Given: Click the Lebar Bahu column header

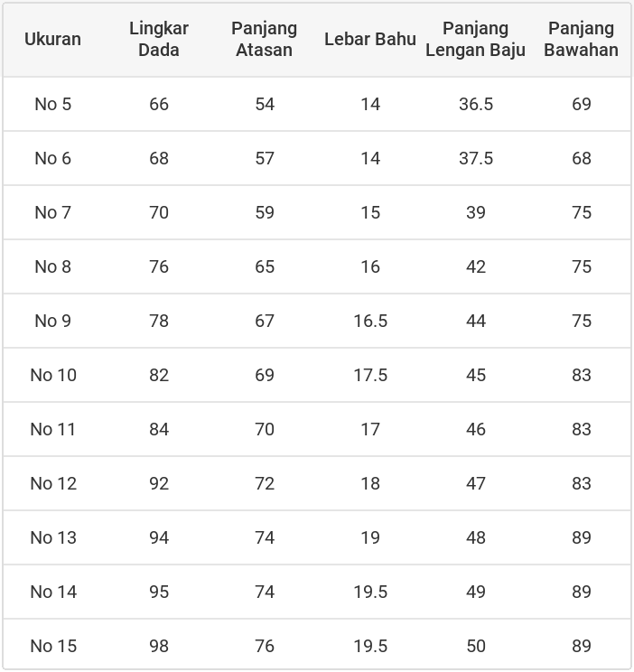Looking at the screenshot, I should [370, 39].
